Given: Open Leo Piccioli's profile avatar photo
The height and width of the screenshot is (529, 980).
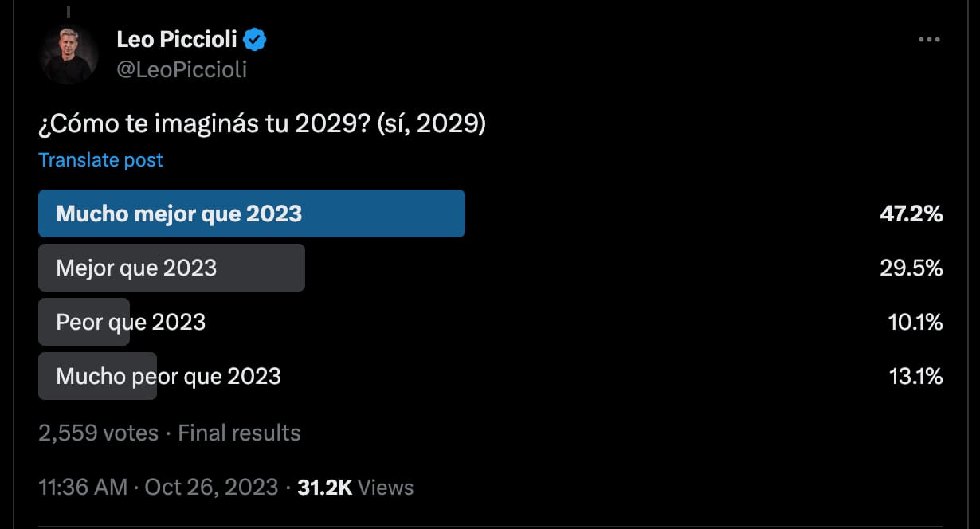Looking at the screenshot, I should [69, 55].
